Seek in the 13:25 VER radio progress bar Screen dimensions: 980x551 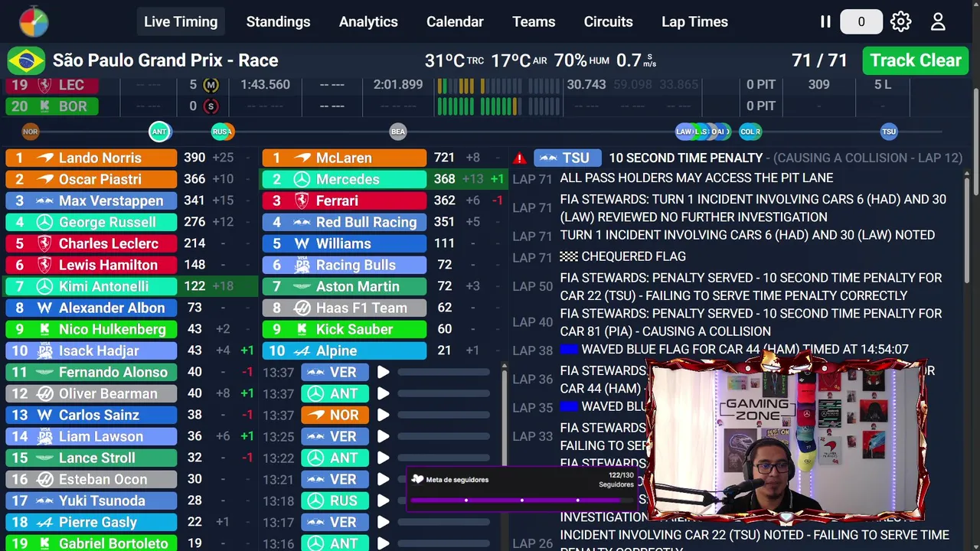coord(443,436)
